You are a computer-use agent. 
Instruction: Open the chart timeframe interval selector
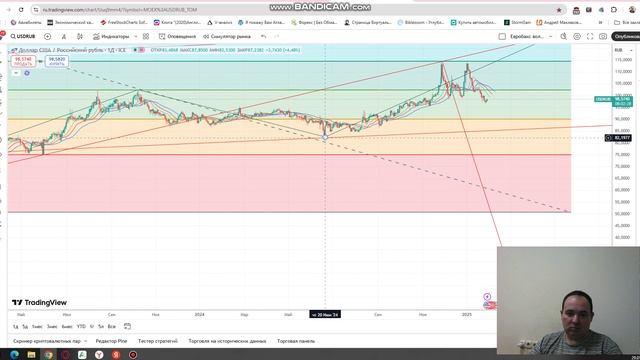[x=64, y=37]
